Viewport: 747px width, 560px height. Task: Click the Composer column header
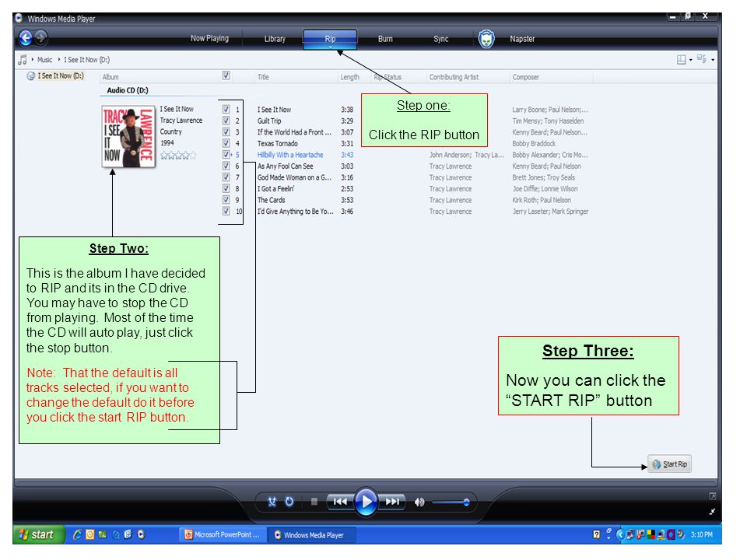tap(525, 77)
